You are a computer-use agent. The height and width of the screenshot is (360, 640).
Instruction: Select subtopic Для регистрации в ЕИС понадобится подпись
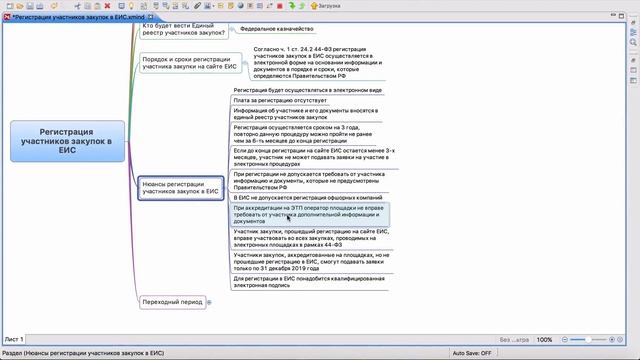tap(309, 282)
